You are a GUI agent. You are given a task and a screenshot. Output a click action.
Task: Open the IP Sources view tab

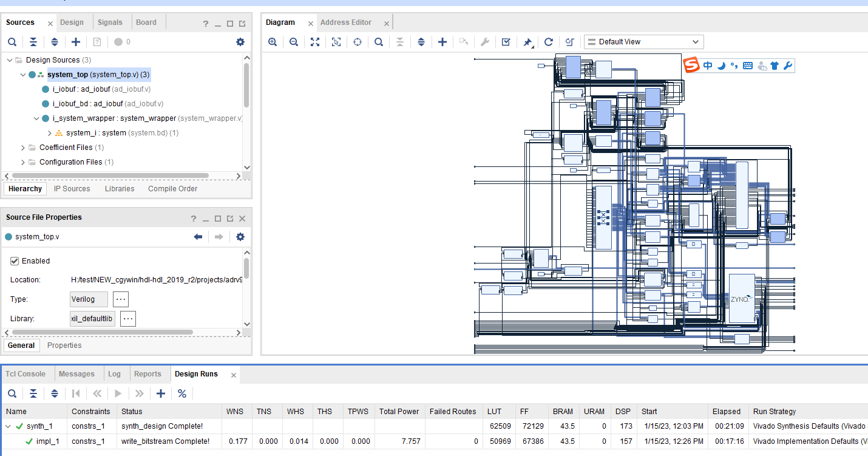72,189
